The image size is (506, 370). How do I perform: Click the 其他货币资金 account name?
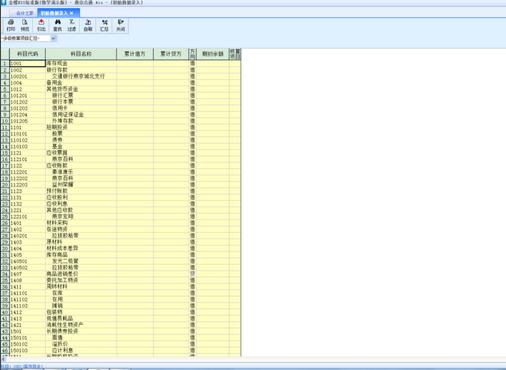pyautogui.click(x=81, y=89)
